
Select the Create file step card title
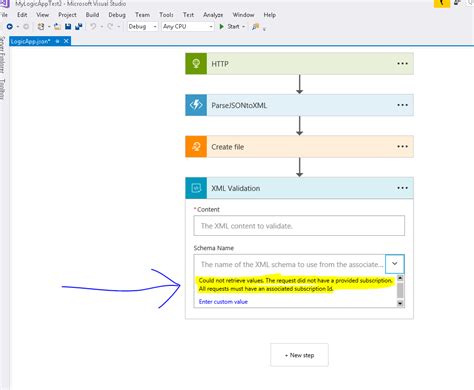click(228, 147)
